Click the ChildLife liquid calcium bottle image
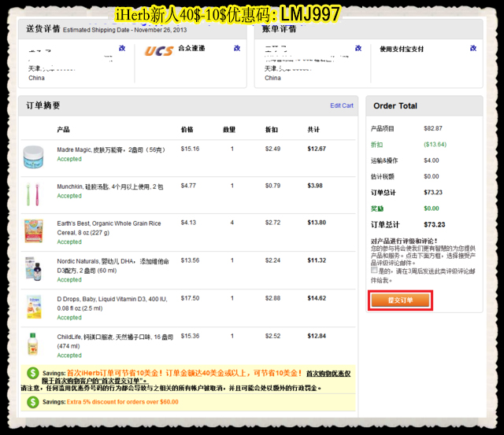 click(x=33, y=344)
